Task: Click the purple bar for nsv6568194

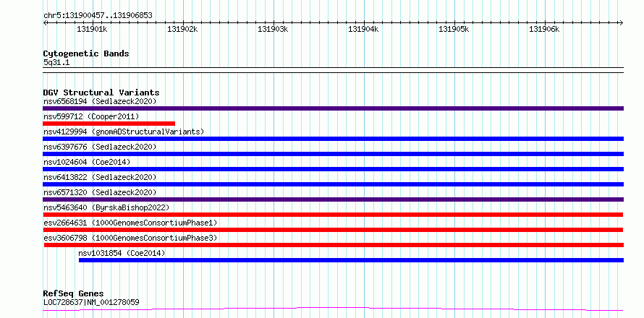Action: pyautogui.click(x=333, y=108)
